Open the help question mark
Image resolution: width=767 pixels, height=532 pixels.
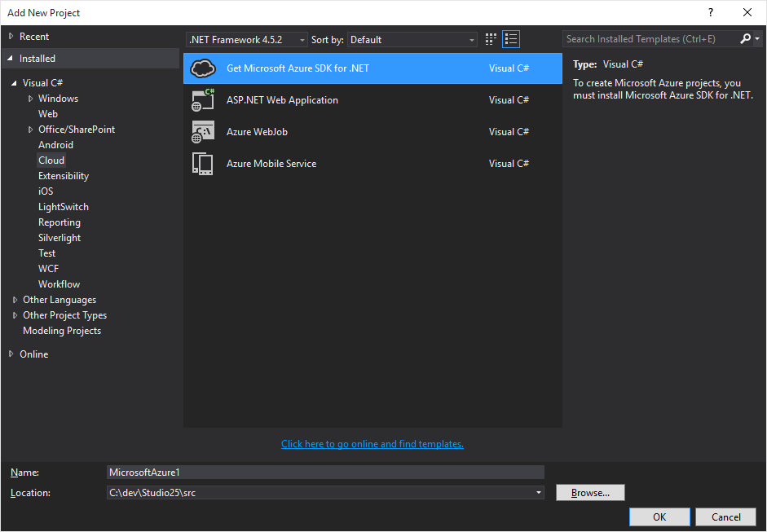point(711,13)
